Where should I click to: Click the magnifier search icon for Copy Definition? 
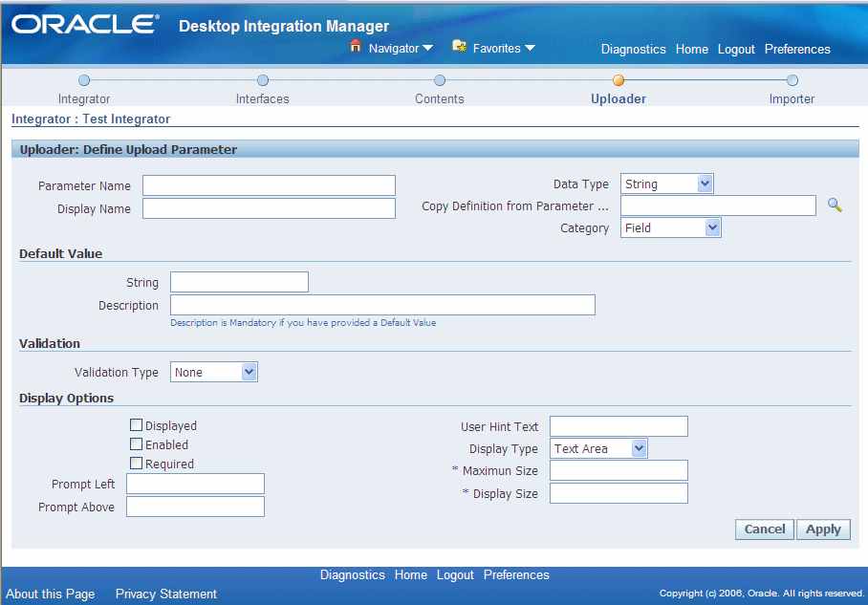(835, 205)
